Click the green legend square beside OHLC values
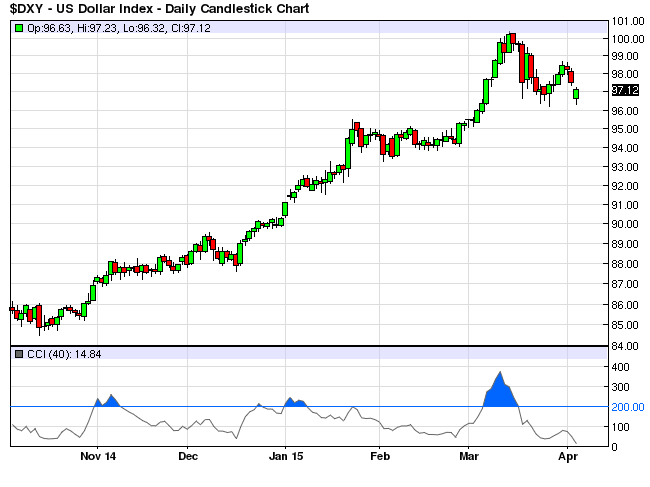The height and width of the screenshot is (487, 650). [19, 28]
